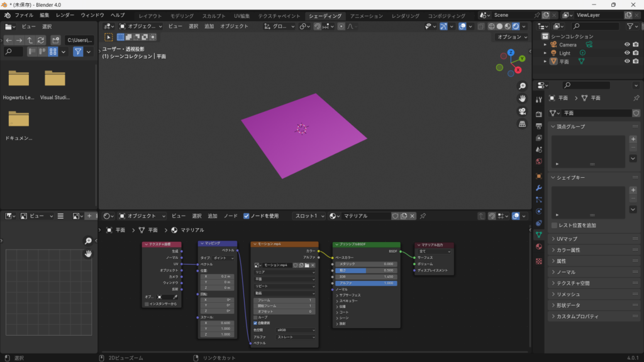This screenshot has height=362, width=644.
Task: Click the hand pan icon in 3D viewport
Action: coord(522,99)
